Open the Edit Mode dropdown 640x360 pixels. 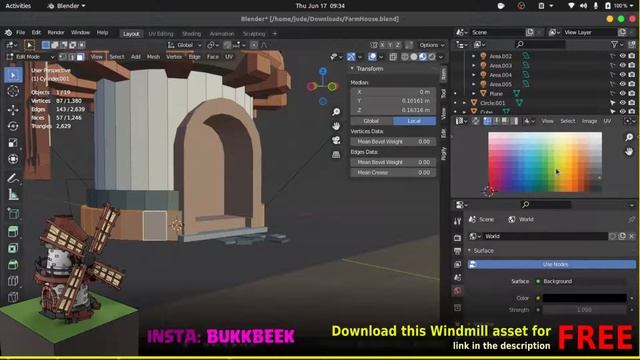click(31, 57)
